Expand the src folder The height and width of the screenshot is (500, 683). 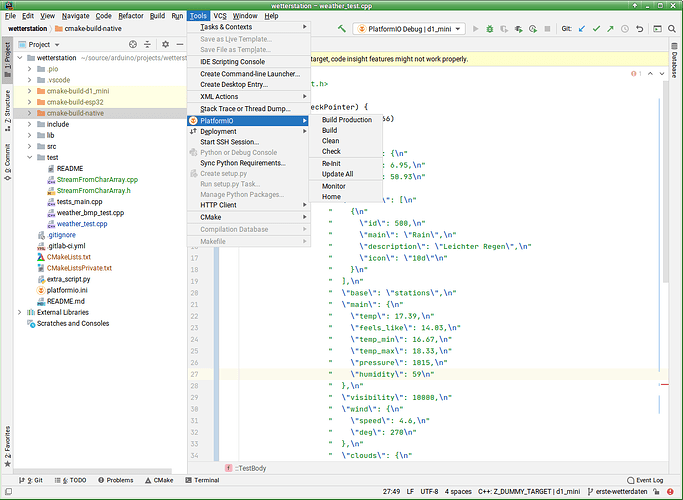point(29,146)
